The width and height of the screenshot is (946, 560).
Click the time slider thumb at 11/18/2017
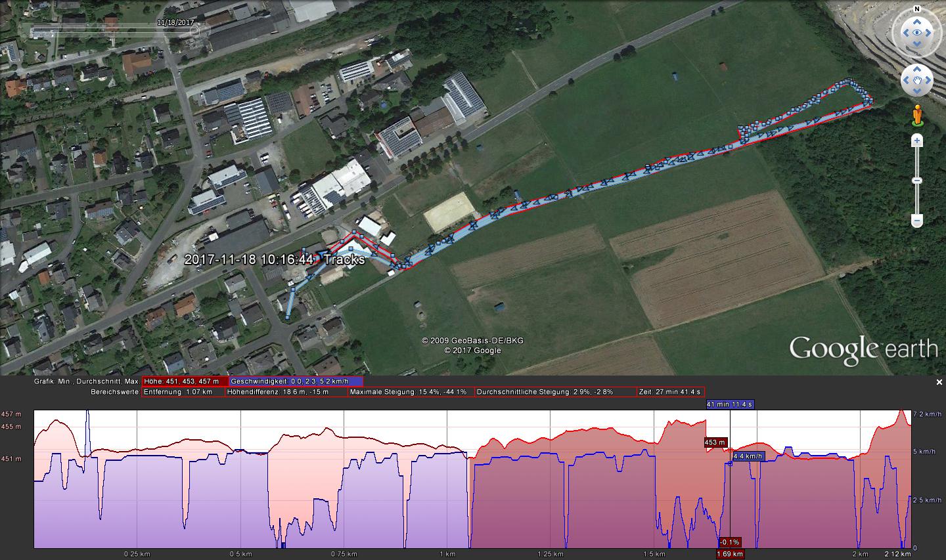point(194,31)
